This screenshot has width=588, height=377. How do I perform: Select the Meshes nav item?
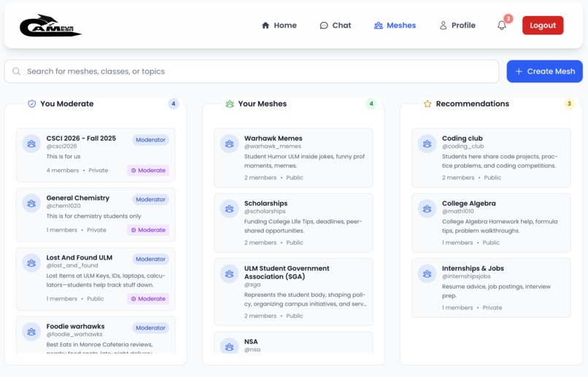tap(395, 25)
